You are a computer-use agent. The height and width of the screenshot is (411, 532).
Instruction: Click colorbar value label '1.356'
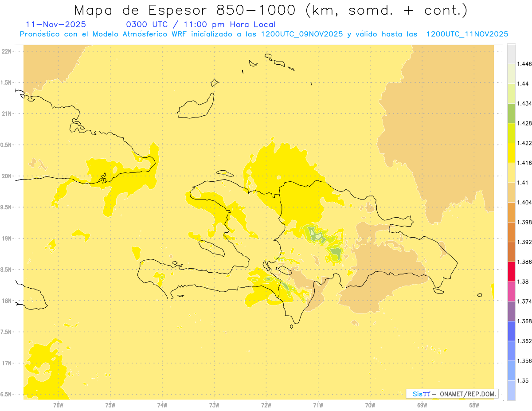tap(525, 360)
